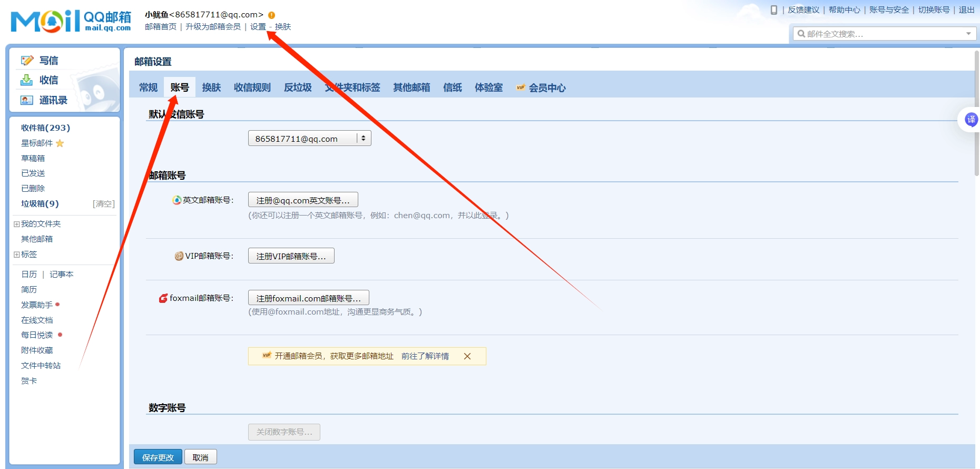Click the English mailbox account icon
This screenshot has width=980, height=469.
tap(177, 200)
